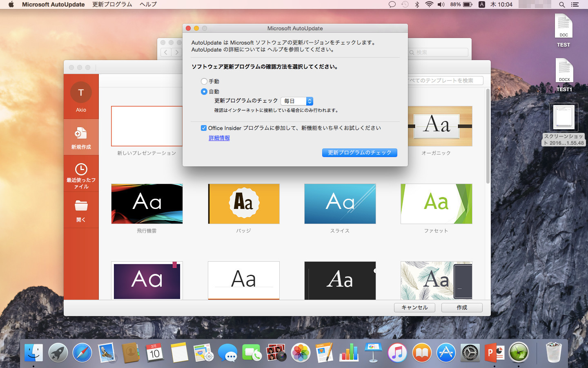Open Numbers from the Dock

[x=349, y=352]
